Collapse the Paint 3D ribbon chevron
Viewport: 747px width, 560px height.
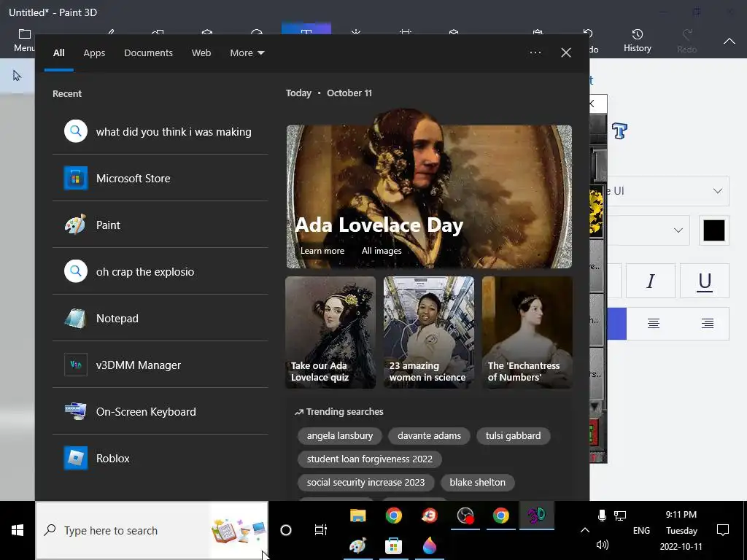point(729,41)
